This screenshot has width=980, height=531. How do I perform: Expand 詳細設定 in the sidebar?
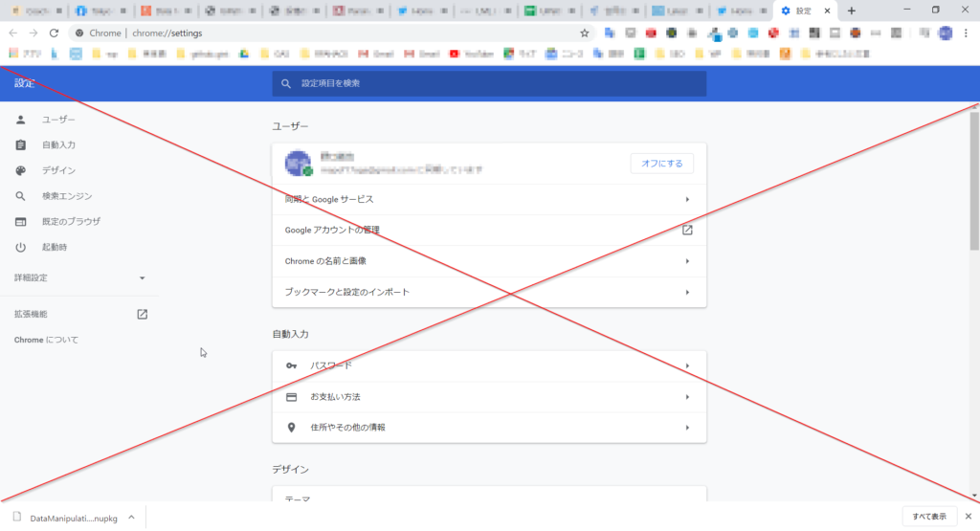79,277
